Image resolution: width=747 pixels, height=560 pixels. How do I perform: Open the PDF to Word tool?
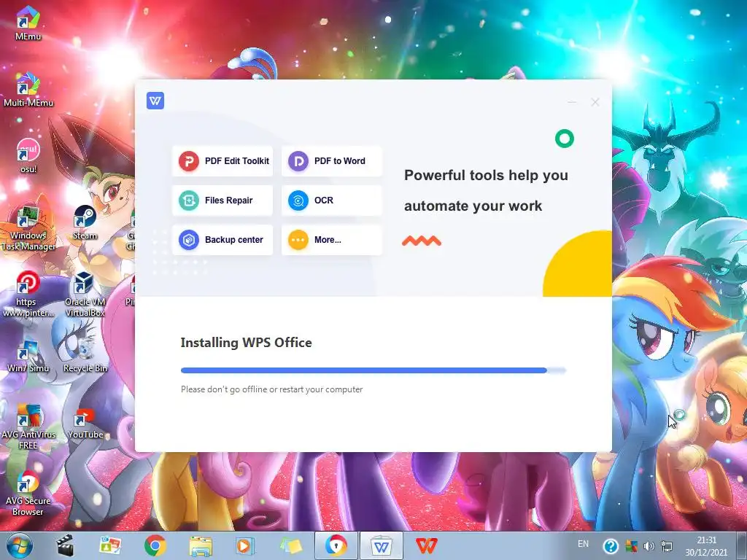332,161
